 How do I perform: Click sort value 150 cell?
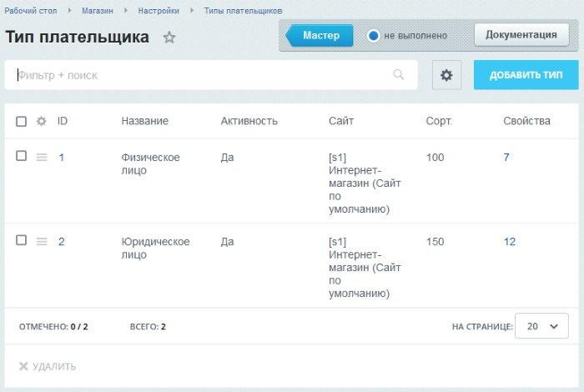tap(435, 242)
